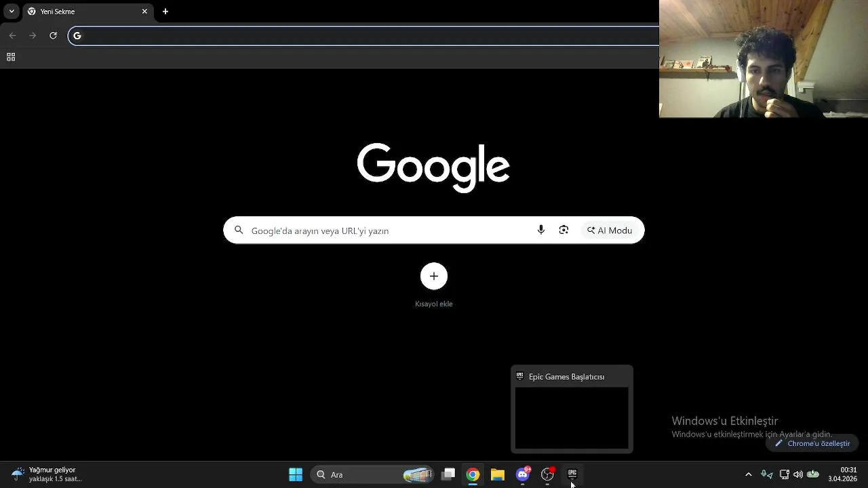
Task: Open the apps grid in bookmarks bar
Action: tap(11, 58)
